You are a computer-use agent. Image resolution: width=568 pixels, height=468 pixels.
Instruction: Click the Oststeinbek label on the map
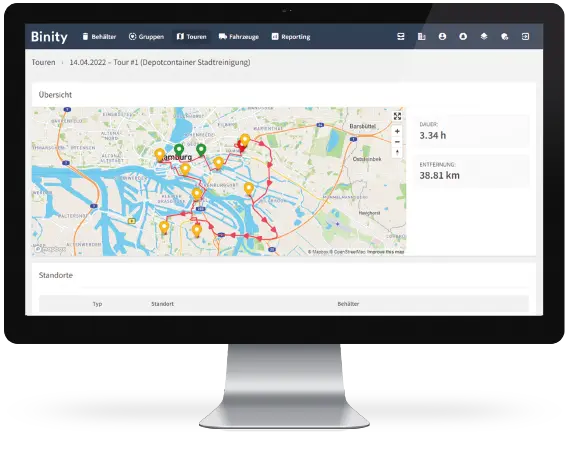coord(367,159)
